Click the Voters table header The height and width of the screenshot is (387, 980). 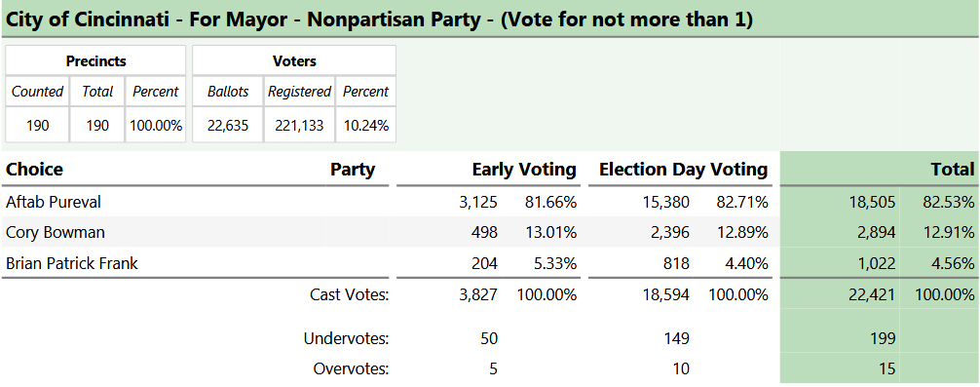pos(294,60)
